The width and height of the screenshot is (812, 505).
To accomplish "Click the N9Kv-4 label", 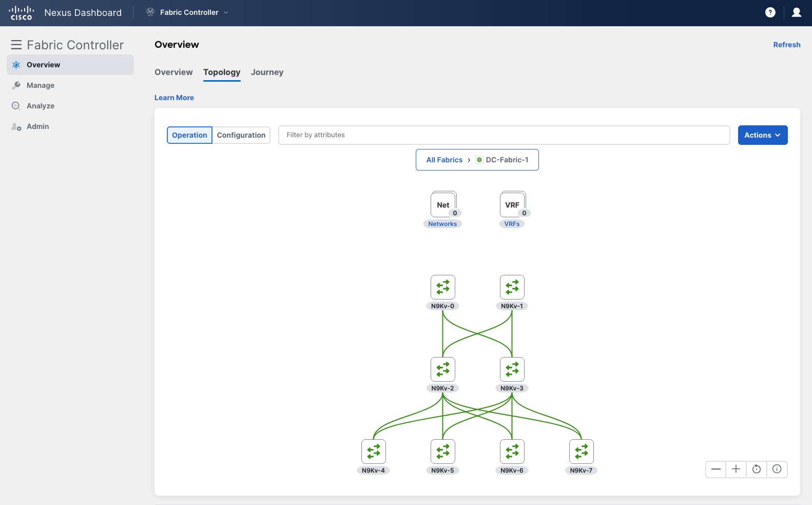I will click(x=373, y=471).
